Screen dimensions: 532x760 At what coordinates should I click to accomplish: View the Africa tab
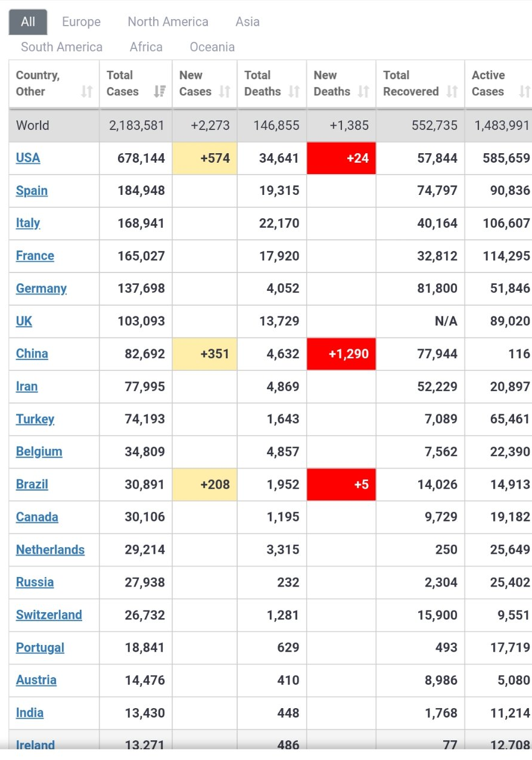(x=146, y=47)
